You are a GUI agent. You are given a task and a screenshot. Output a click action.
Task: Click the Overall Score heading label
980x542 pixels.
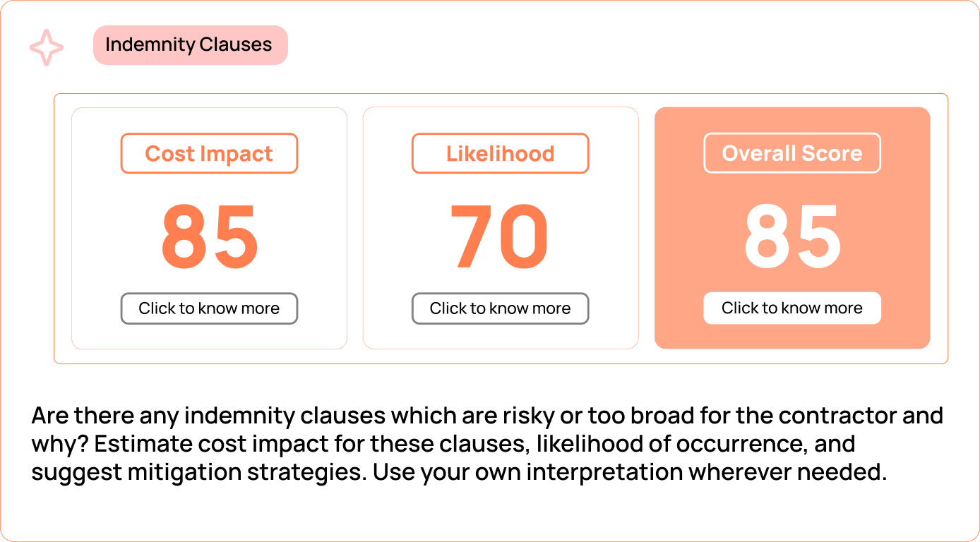pyautogui.click(x=792, y=153)
